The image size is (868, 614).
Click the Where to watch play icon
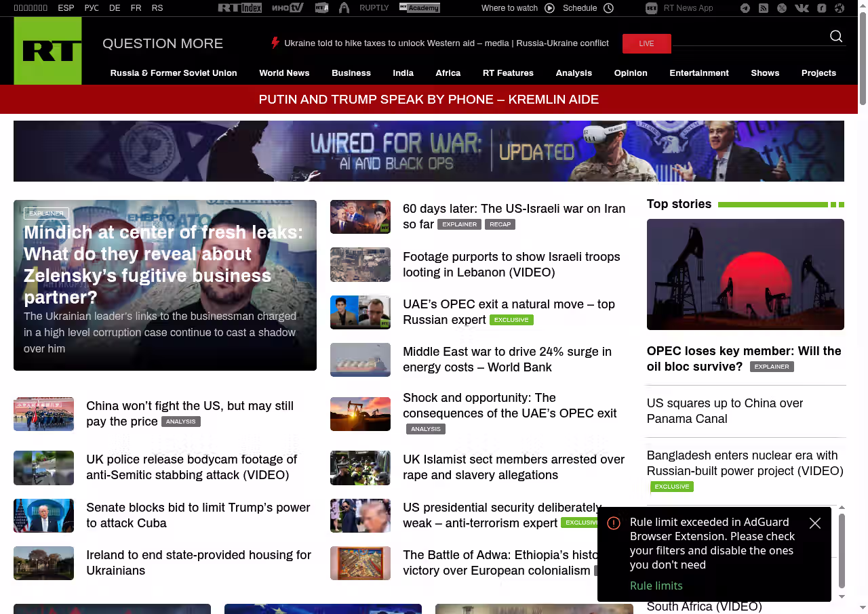click(x=549, y=8)
